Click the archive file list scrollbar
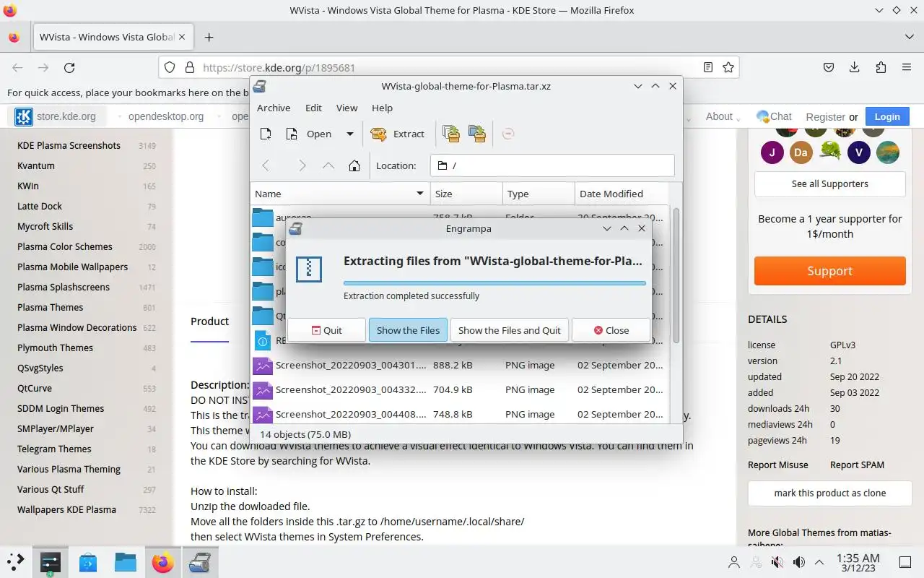Viewport: 924px width, 578px height. click(x=676, y=275)
